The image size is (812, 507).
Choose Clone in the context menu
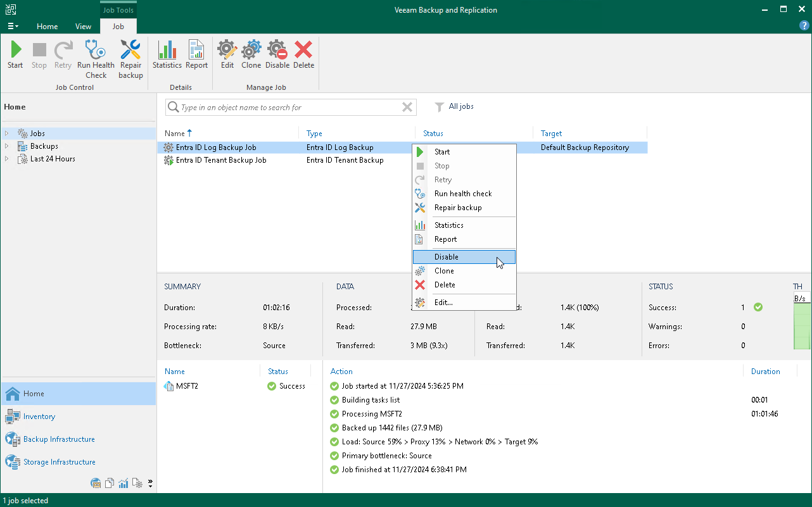coord(464,271)
